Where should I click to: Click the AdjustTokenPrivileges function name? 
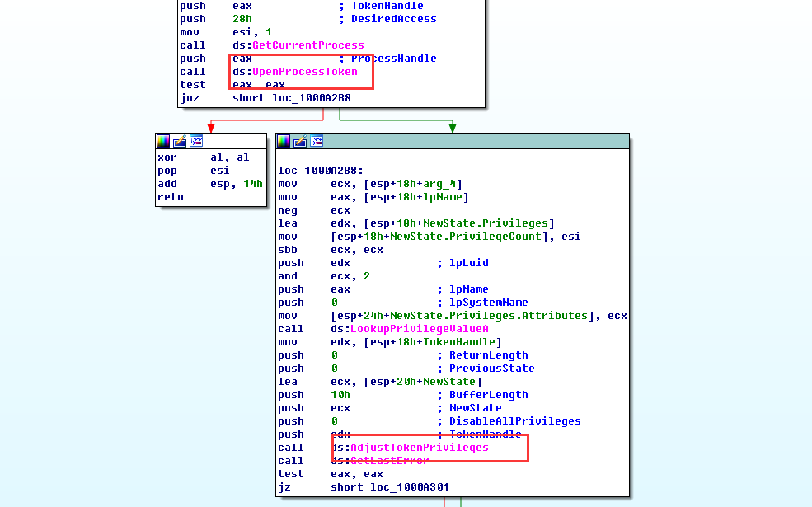pos(420,448)
